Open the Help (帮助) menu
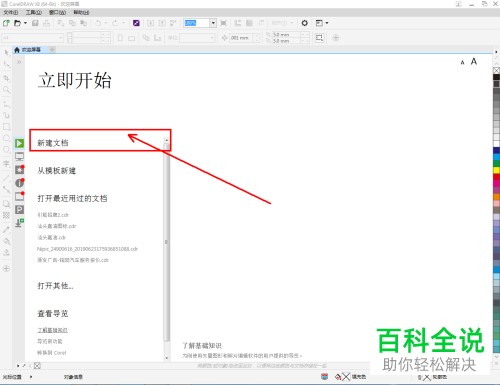 [x=81, y=13]
